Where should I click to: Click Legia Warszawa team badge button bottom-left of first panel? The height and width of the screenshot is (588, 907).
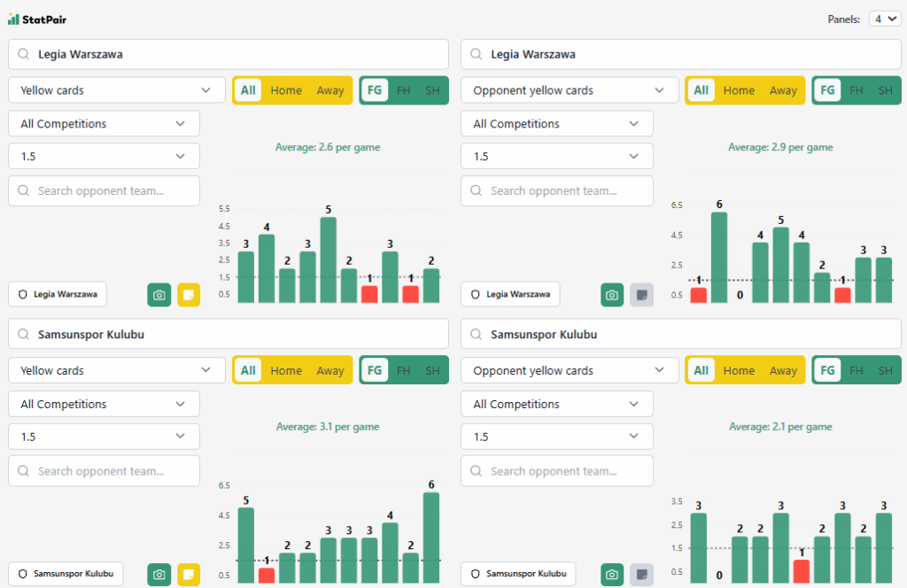[x=58, y=294]
